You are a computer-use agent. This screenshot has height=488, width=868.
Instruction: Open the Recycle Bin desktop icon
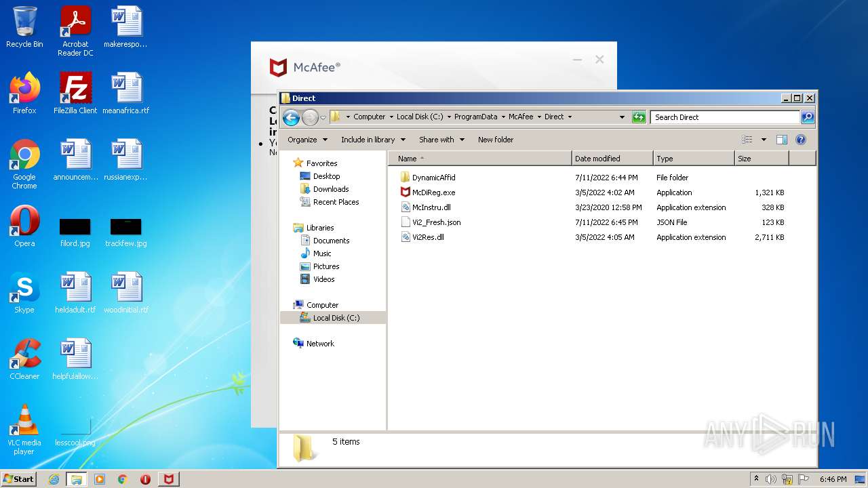point(24,27)
